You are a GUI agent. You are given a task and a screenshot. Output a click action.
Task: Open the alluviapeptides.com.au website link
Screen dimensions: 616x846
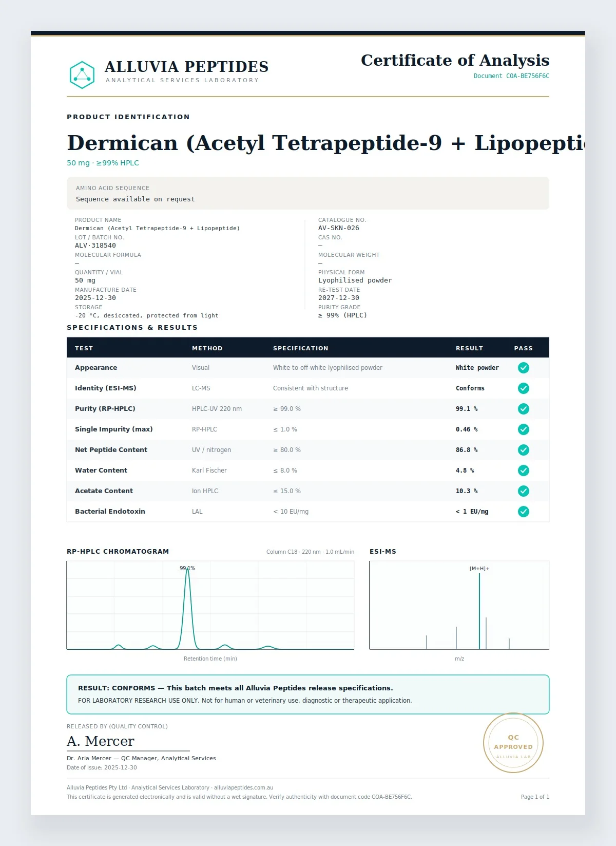pos(243,787)
